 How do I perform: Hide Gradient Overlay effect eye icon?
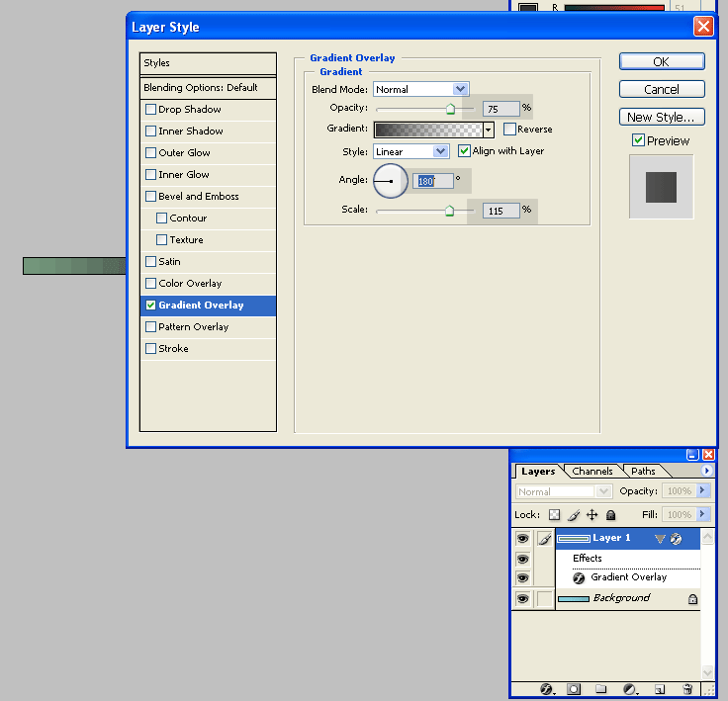click(x=522, y=578)
